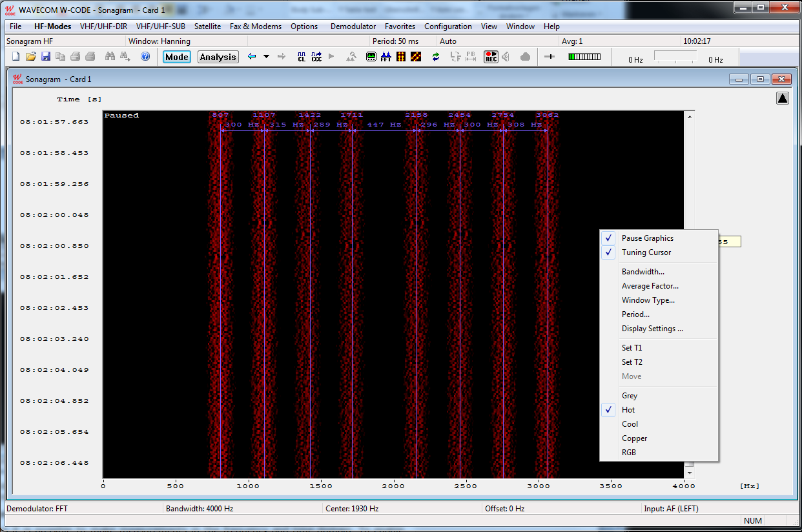Choose Bandwidth... from the context menu
The height and width of the screenshot is (532, 802).
(643, 272)
